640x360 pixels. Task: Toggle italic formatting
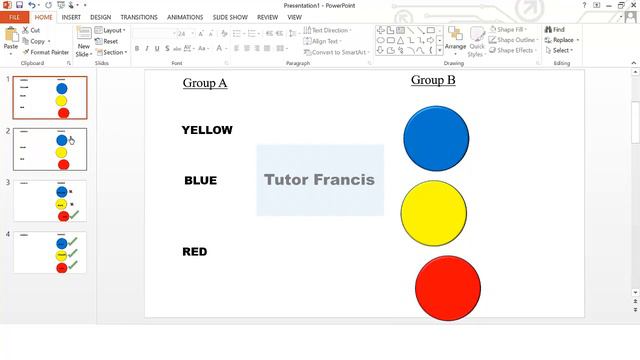pos(147,49)
